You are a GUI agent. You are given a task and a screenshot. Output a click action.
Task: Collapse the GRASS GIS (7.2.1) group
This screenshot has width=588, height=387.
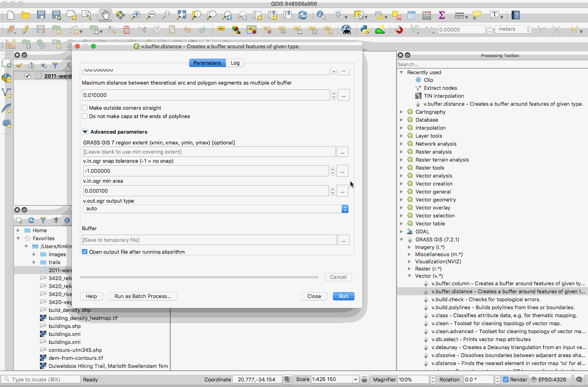402,239
